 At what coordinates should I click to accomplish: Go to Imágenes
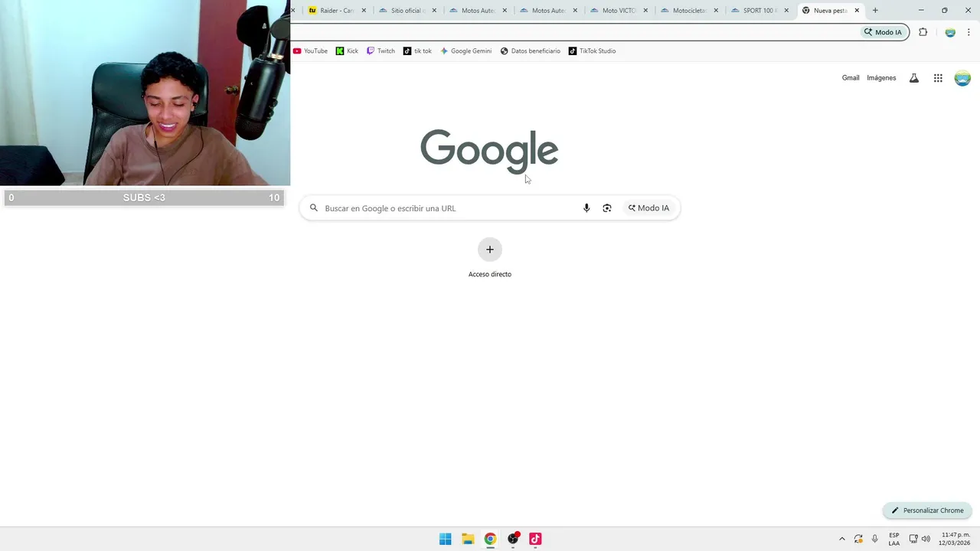tap(881, 78)
